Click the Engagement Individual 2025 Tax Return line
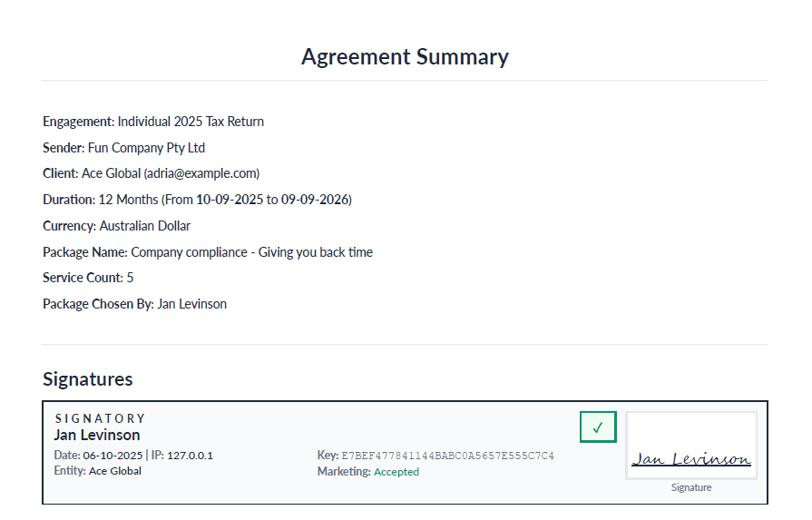The height and width of the screenshot is (520, 812). pyautogui.click(x=153, y=122)
